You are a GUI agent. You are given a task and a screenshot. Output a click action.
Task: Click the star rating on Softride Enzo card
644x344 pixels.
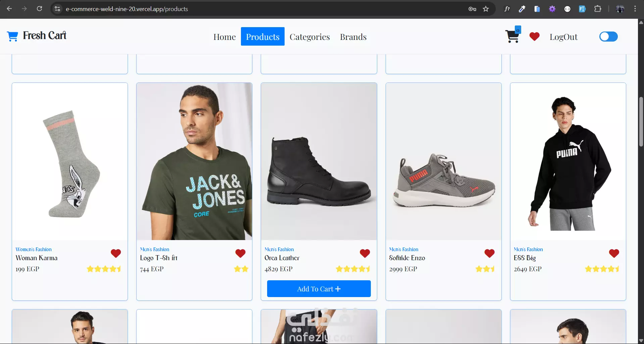tap(485, 269)
